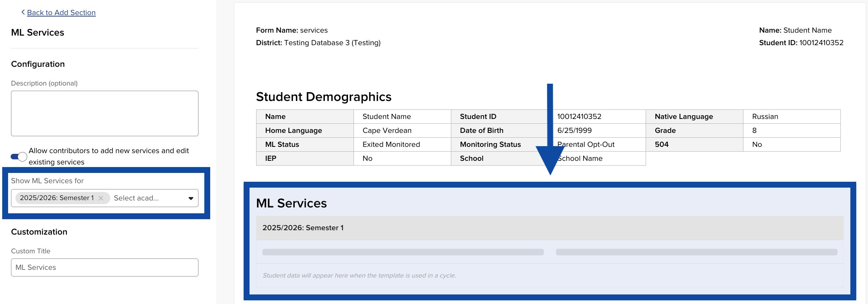Click the Grade value 8 cell
This screenshot has width=868, height=304.
792,130
